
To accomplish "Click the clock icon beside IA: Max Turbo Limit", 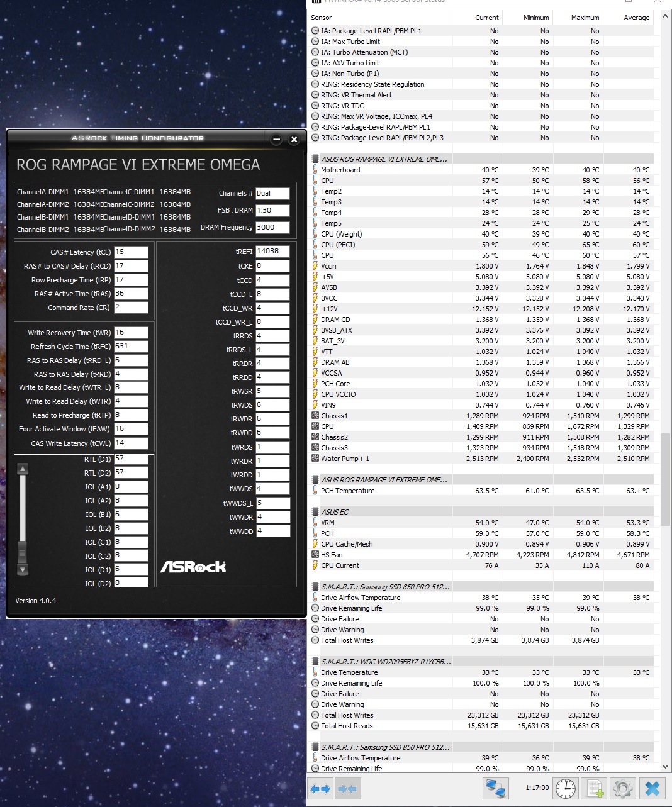I will (x=315, y=42).
